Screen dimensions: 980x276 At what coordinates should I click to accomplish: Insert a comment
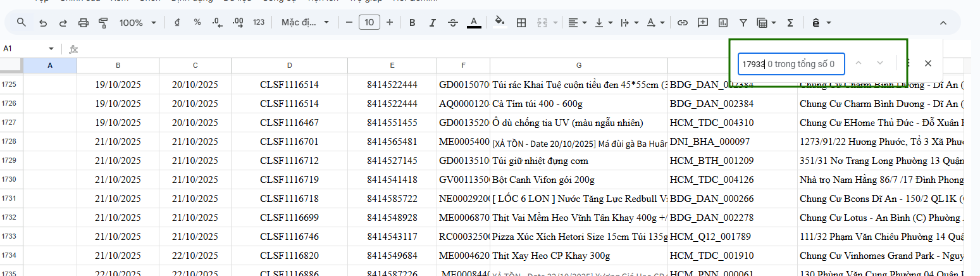pyautogui.click(x=703, y=23)
